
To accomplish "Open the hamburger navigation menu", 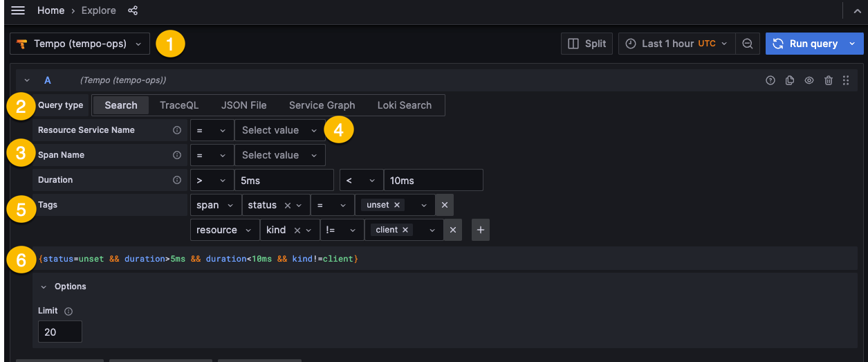I will pos(18,10).
